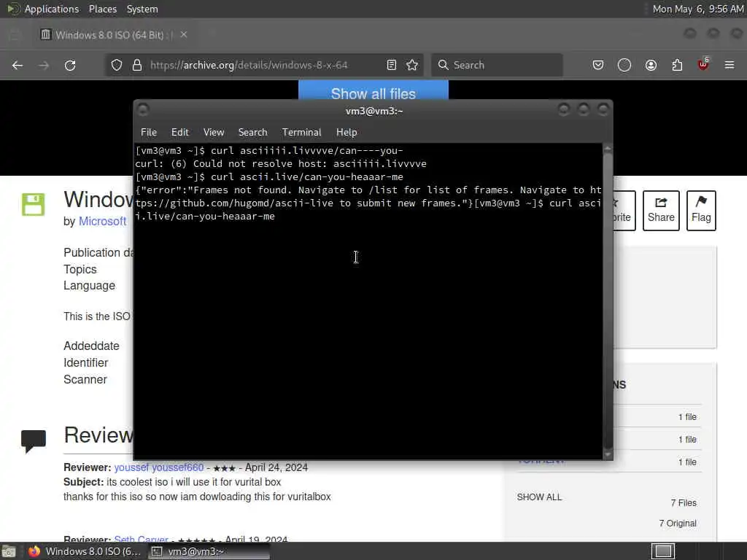Save page to Pocket

coord(598,65)
